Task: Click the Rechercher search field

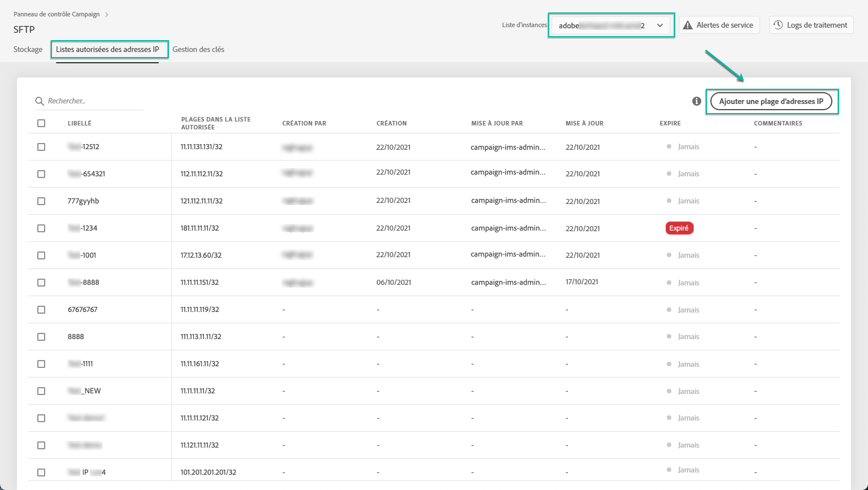Action: pyautogui.click(x=89, y=101)
